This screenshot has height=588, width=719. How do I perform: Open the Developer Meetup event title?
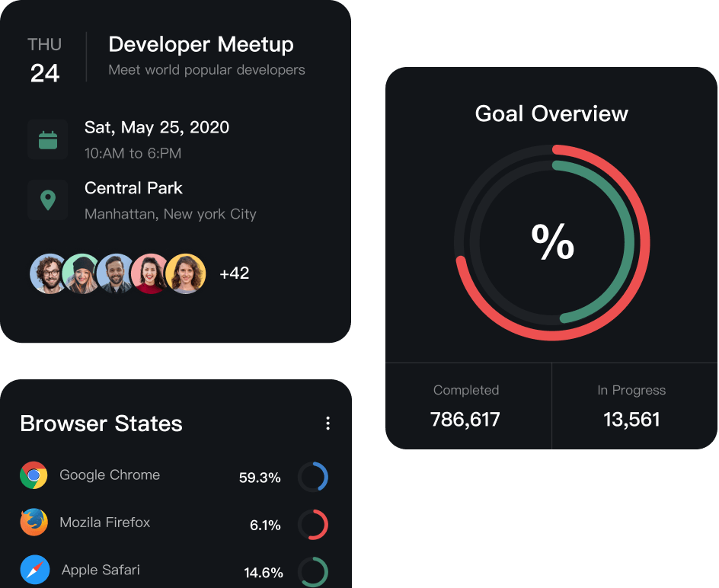(201, 44)
